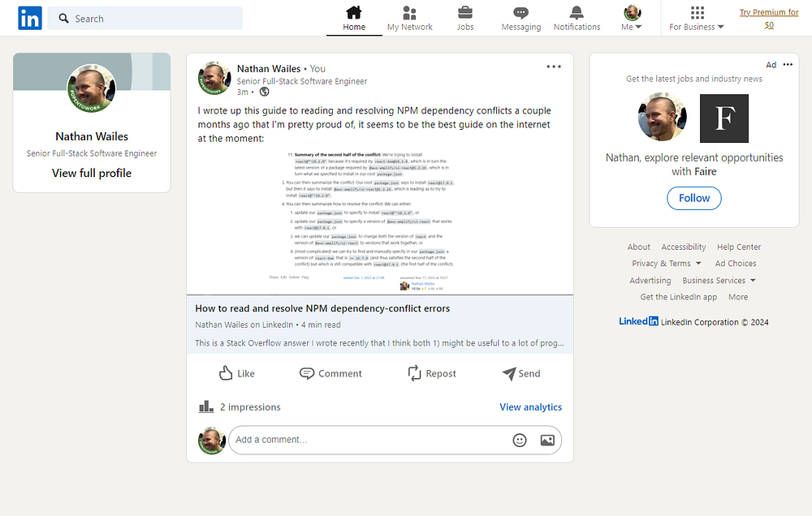Open Advertising footer link
This screenshot has height=516, width=812.
650,281
